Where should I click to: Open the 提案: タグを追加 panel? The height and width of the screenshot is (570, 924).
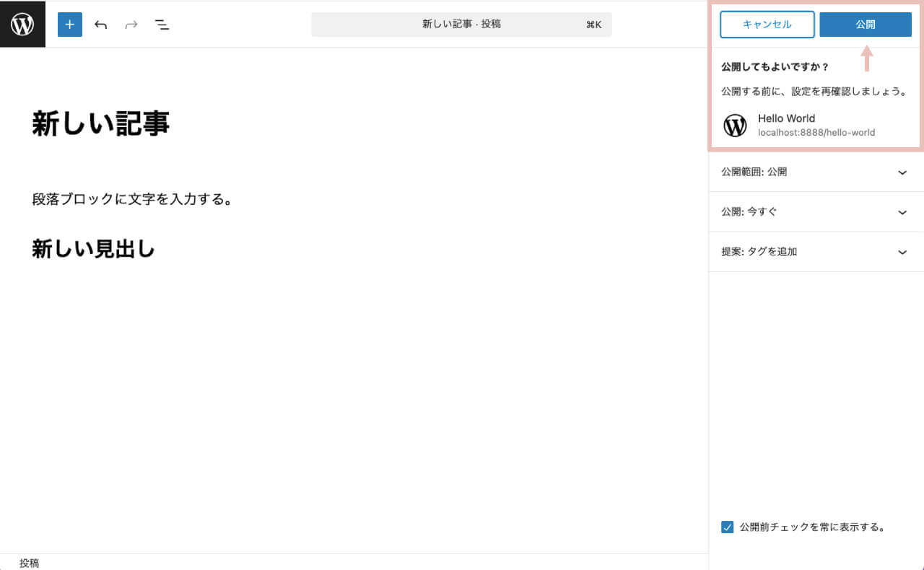pyautogui.click(x=815, y=251)
